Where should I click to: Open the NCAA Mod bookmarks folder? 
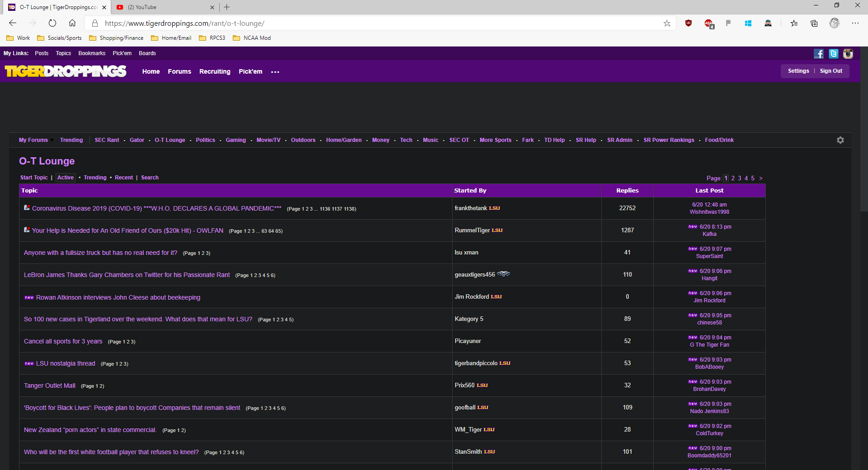point(252,38)
